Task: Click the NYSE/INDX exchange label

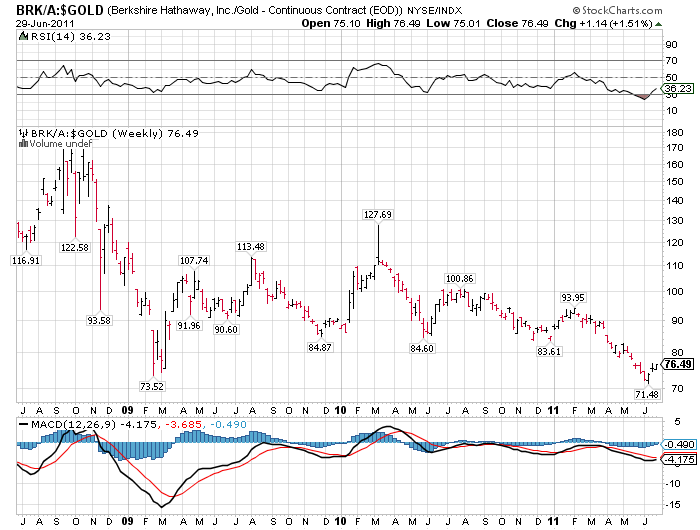Action: (x=434, y=10)
